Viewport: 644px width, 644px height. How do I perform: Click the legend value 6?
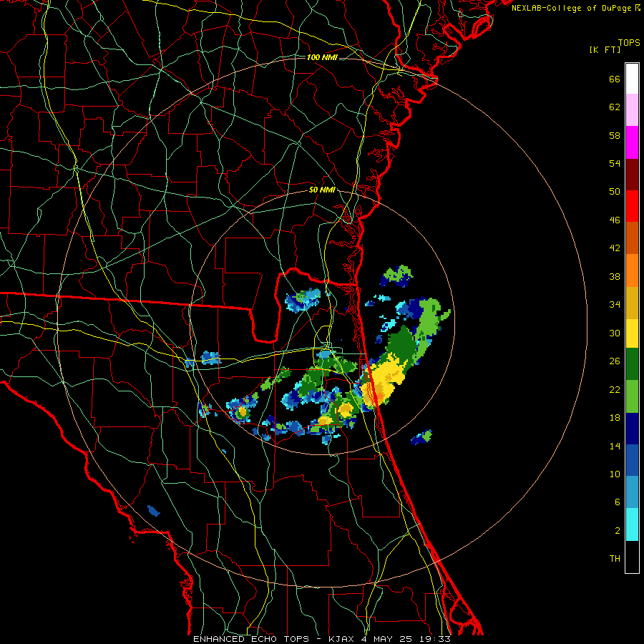pos(618,502)
